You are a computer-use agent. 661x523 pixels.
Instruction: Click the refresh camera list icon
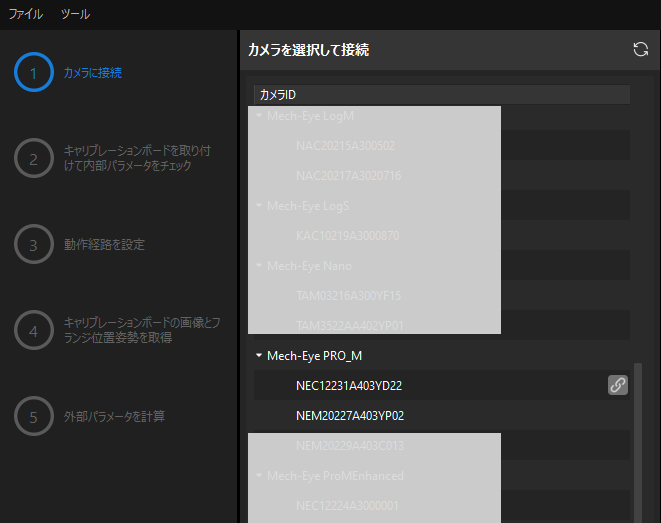coord(640,49)
